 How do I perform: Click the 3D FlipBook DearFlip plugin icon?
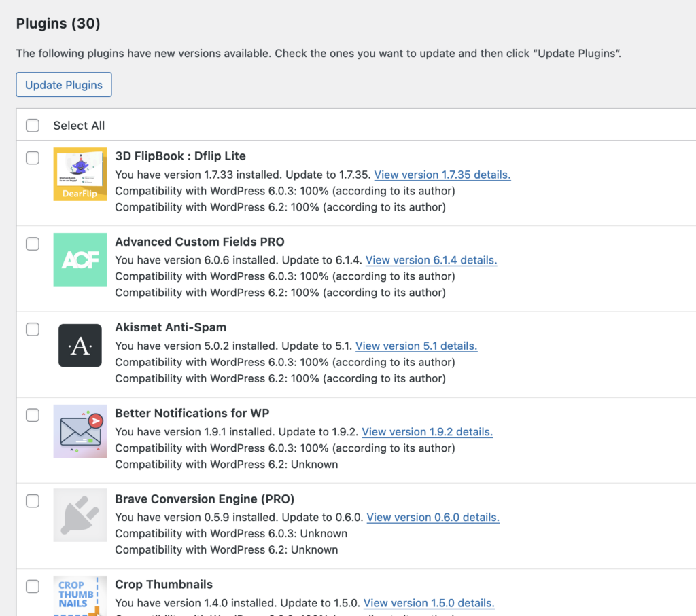tap(80, 175)
